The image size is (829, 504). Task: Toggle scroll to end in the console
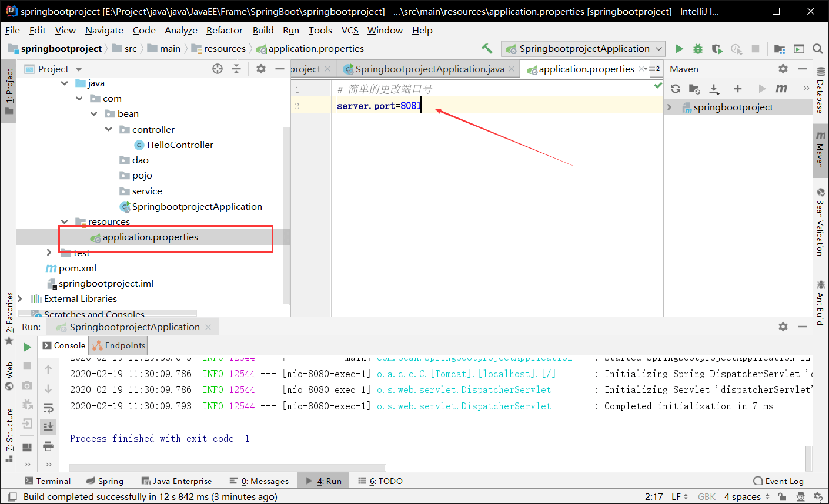coord(48,426)
